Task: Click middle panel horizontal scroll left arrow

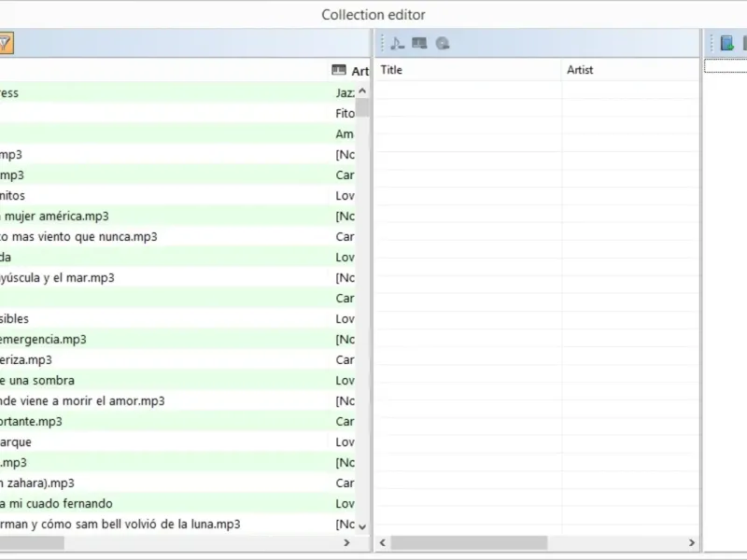Action: pyautogui.click(x=383, y=542)
